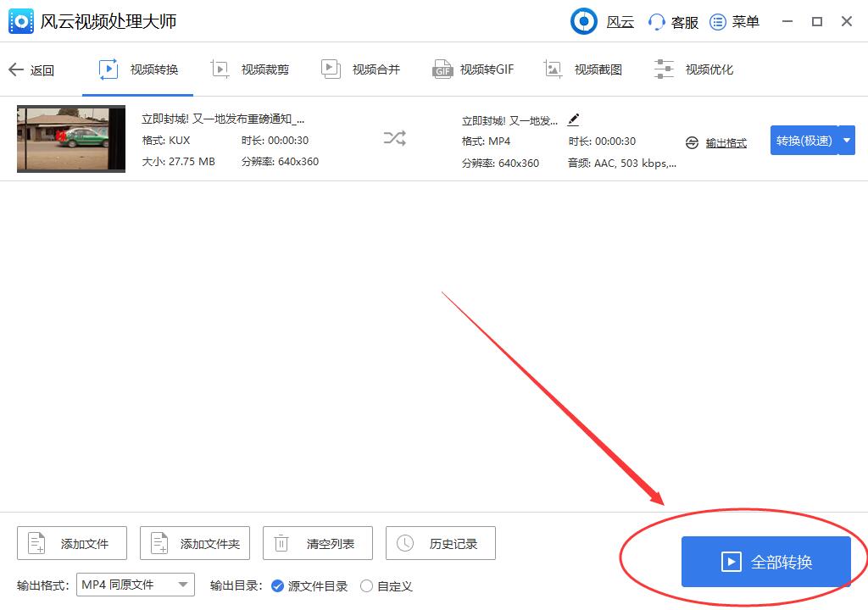Viewport: 868px width, 610px height.
Task: Click the 全部转换 convert all button
Action: click(765, 562)
